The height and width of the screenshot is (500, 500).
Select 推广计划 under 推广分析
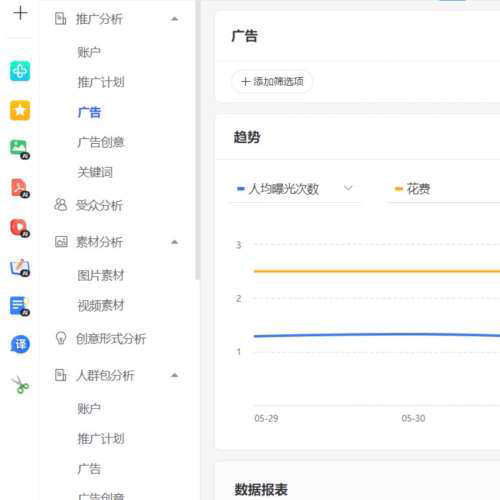[x=101, y=82]
